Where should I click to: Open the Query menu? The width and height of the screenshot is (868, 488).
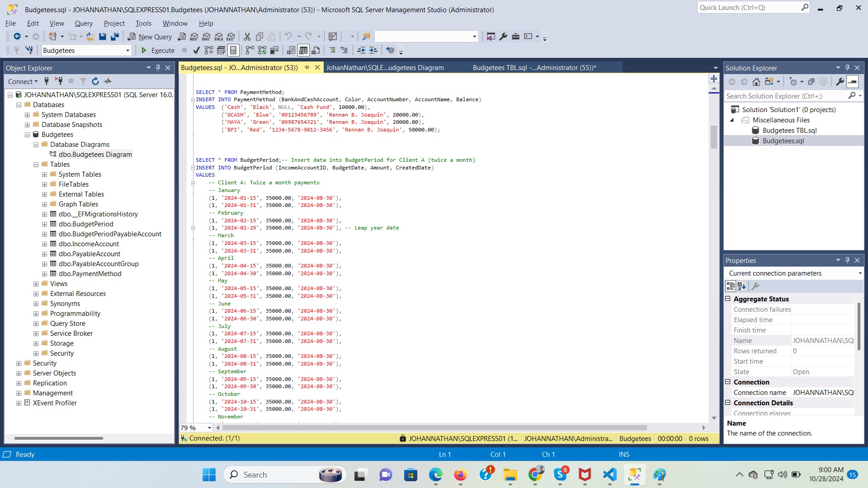84,23
